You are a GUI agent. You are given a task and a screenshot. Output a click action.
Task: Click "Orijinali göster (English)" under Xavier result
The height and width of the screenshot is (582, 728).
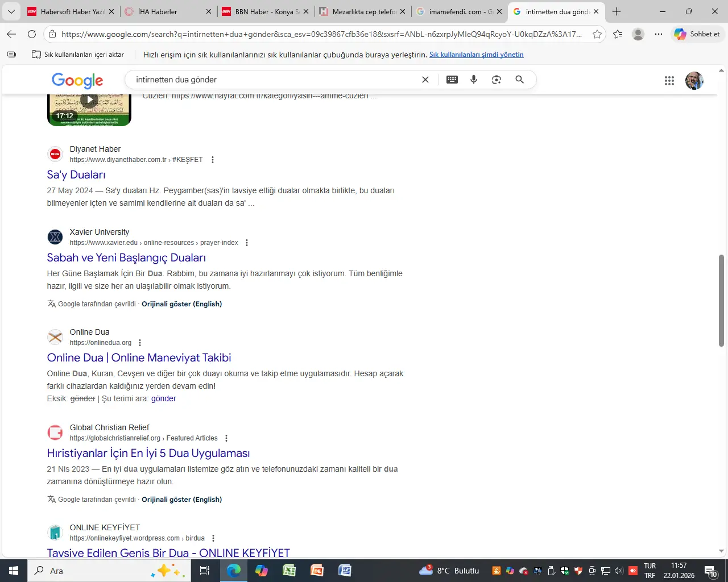coord(181,304)
